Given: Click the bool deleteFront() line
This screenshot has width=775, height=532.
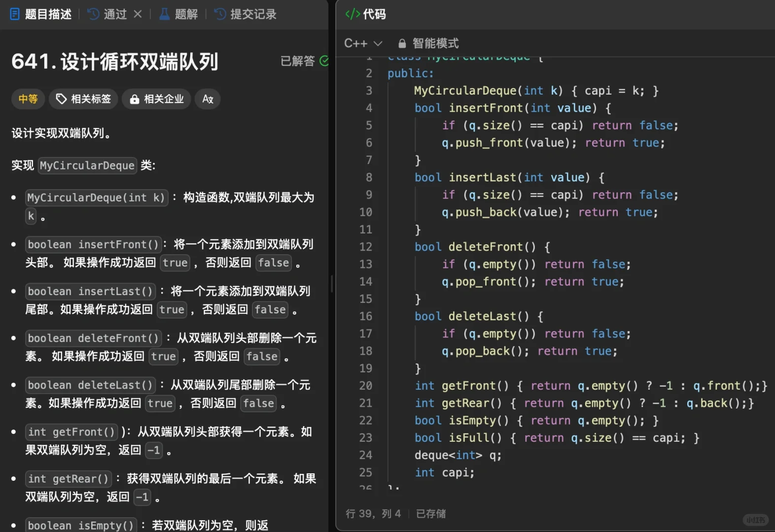Looking at the screenshot, I should pyautogui.click(x=482, y=247).
